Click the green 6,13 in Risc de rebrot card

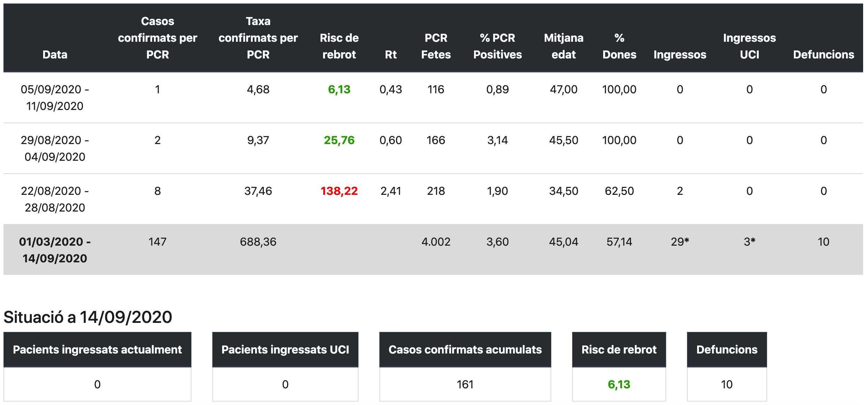tap(619, 384)
